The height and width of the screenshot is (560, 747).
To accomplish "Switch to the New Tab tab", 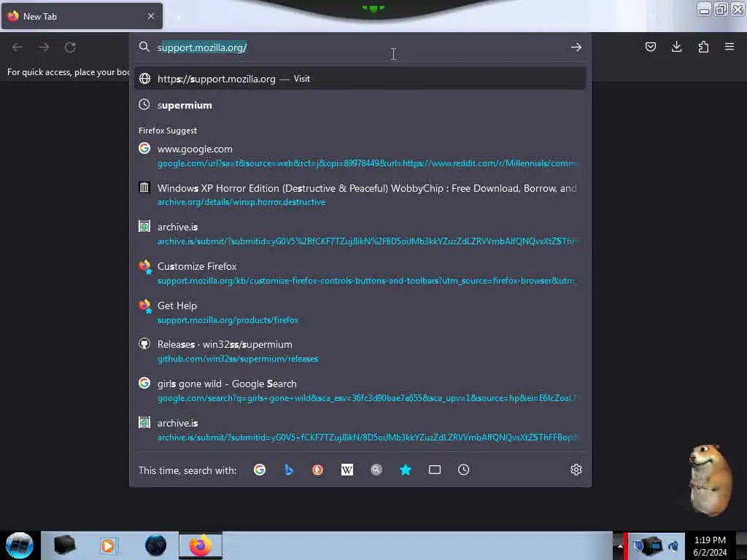I will (82, 16).
